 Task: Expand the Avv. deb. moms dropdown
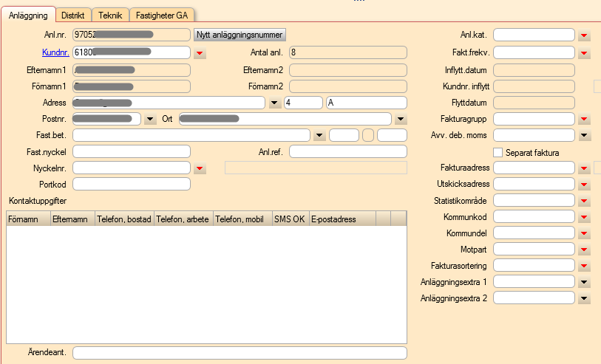tap(584, 136)
